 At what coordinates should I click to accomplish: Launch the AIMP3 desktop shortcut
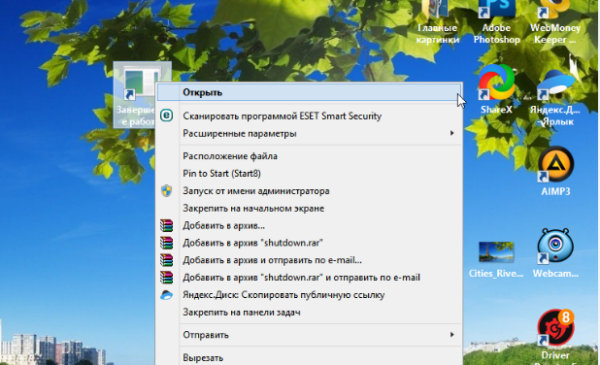coord(556,171)
